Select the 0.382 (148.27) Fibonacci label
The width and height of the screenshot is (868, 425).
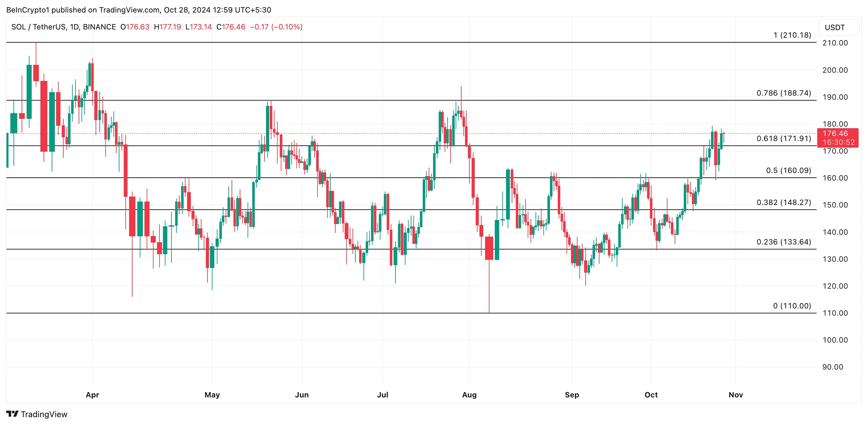(784, 202)
